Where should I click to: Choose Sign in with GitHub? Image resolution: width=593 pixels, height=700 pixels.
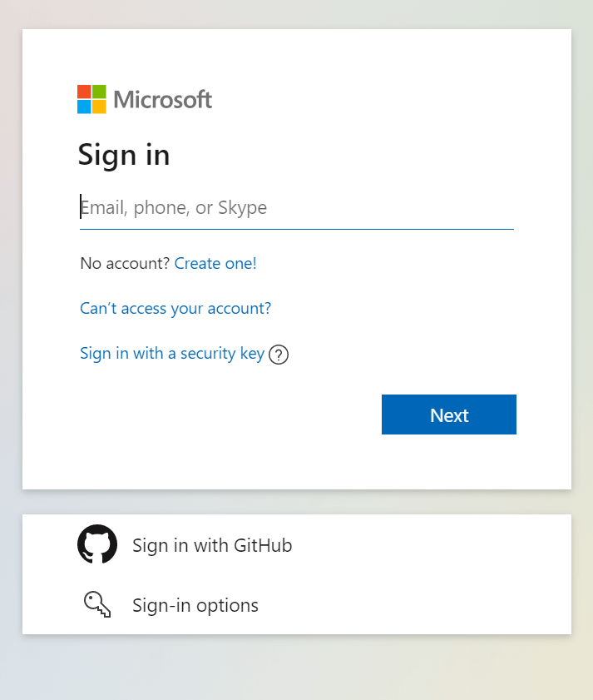tap(212, 545)
